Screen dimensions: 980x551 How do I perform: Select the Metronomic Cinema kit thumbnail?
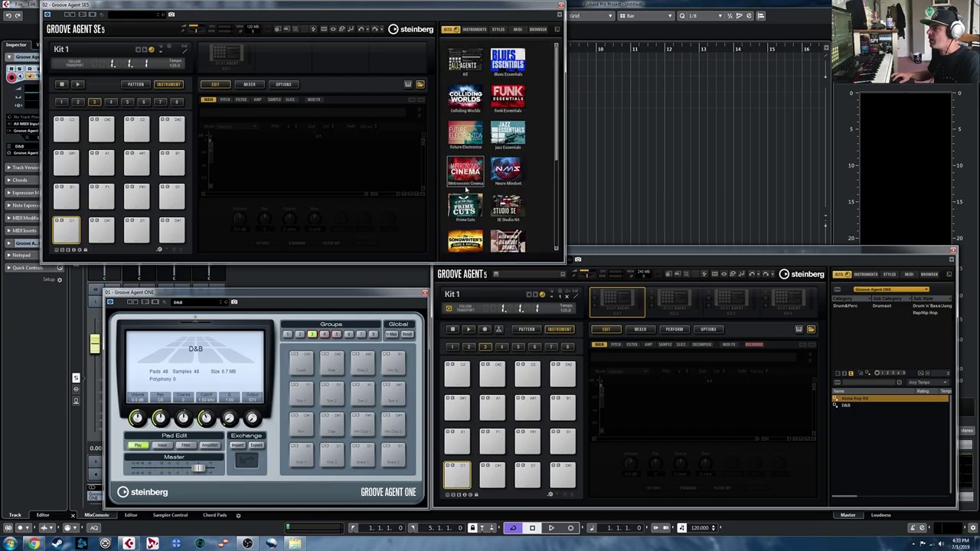pos(465,171)
